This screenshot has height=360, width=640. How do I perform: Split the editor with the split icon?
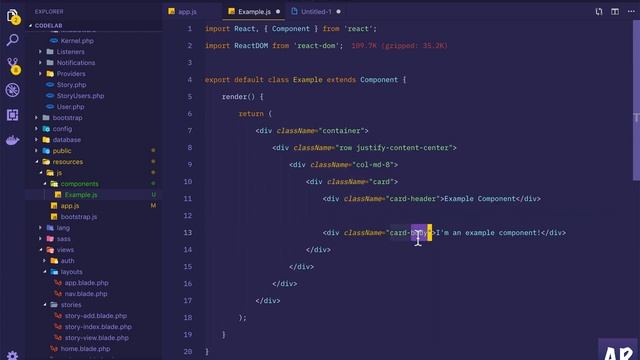pos(615,12)
